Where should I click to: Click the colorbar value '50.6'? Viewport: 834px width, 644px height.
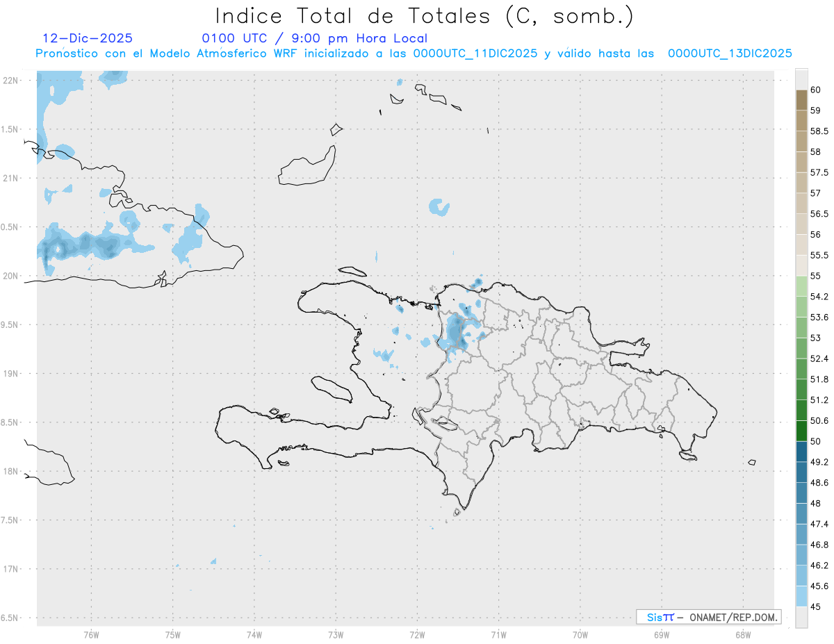click(x=819, y=421)
